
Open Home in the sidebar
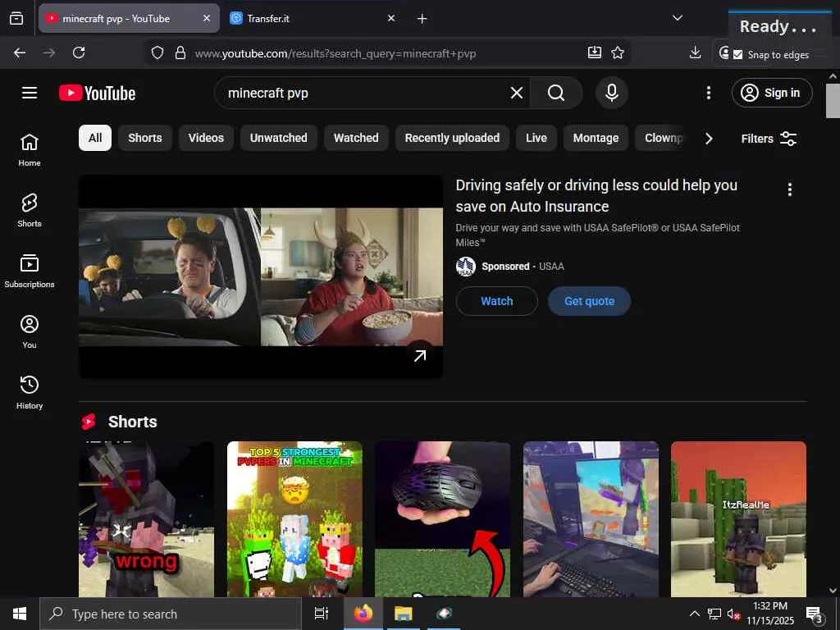30,150
